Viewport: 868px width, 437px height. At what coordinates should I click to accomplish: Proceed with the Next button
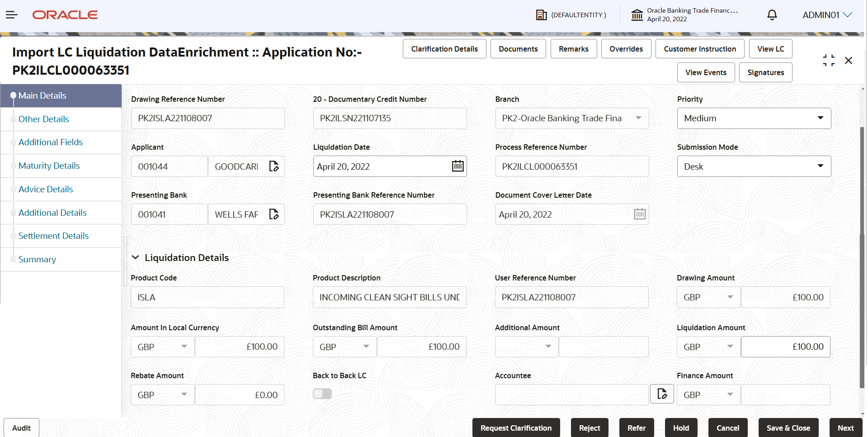click(x=846, y=428)
